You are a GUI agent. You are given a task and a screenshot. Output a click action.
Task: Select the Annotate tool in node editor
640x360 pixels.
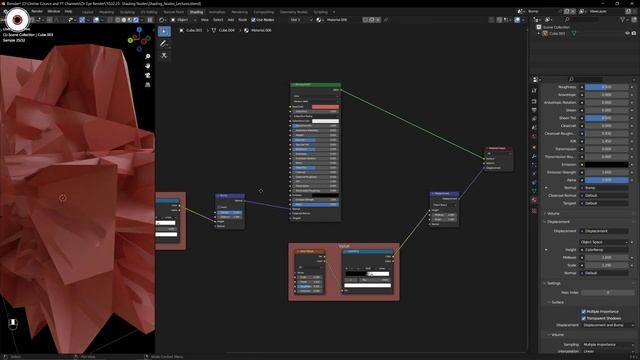(x=164, y=44)
